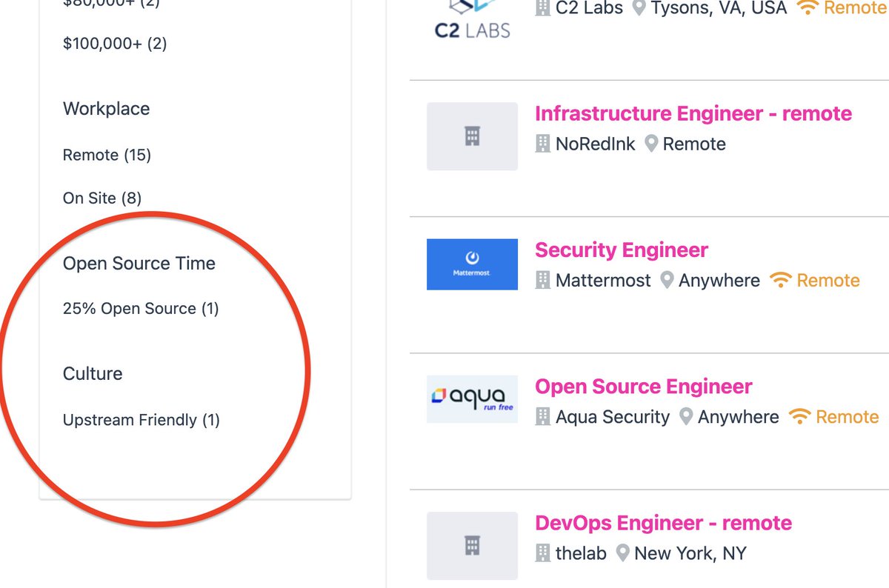
Task: Click the location pin beside Tysons, VA
Action: (x=639, y=8)
